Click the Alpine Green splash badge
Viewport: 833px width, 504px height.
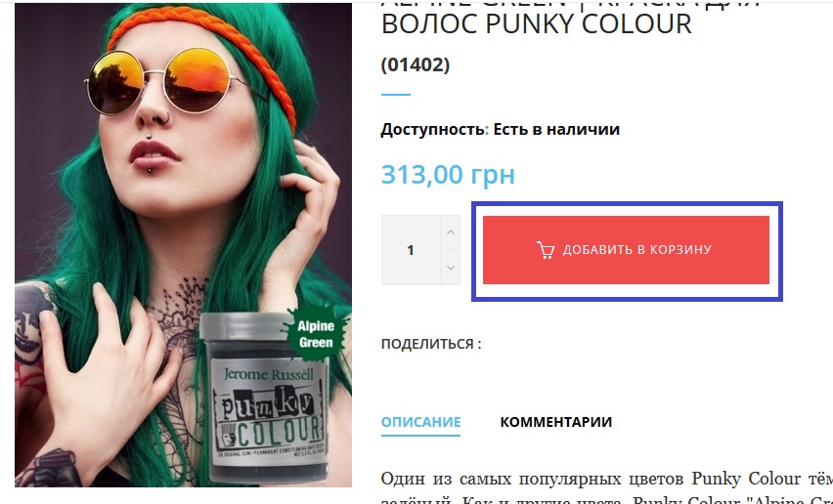tap(316, 334)
